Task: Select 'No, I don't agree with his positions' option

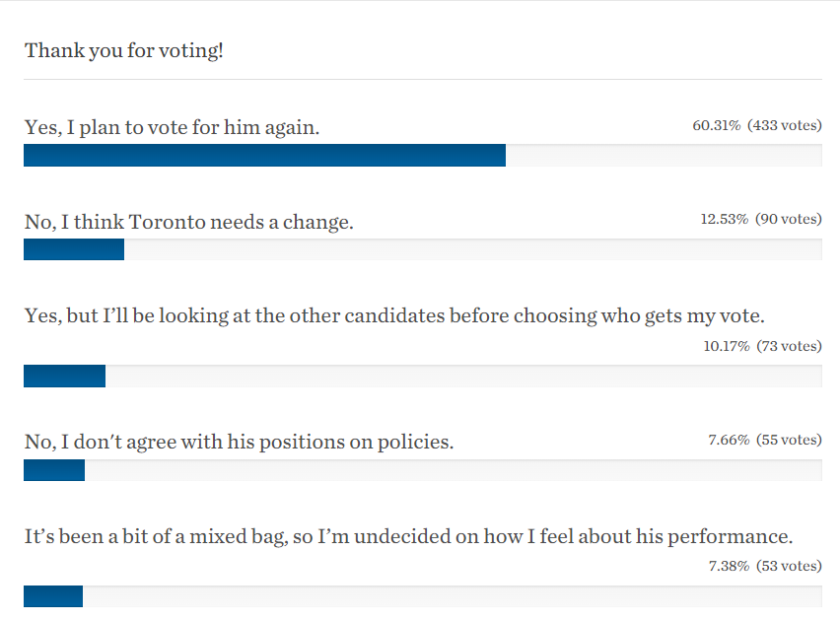Action: coord(239,442)
